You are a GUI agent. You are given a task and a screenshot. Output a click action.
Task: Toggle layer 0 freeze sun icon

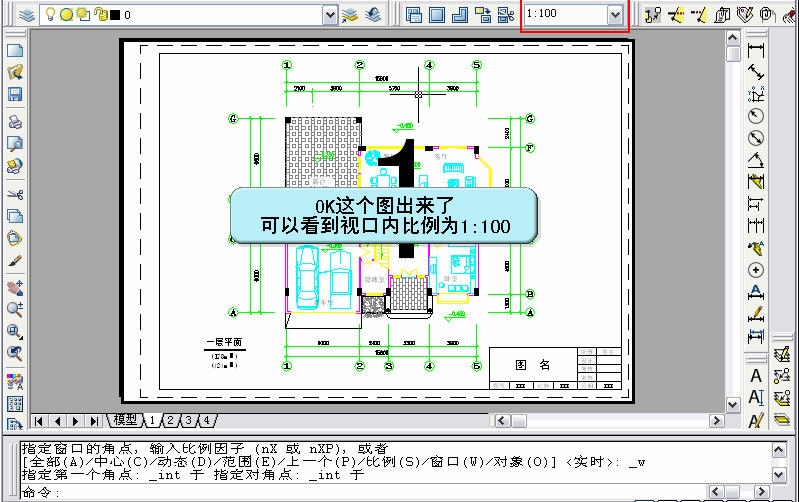click(x=66, y=14)
